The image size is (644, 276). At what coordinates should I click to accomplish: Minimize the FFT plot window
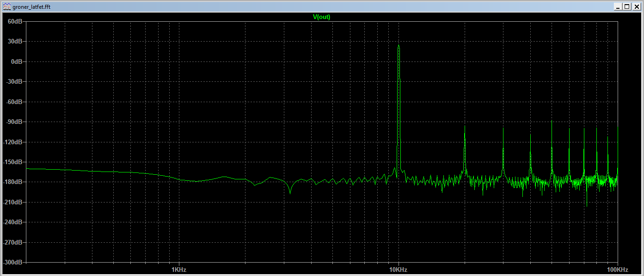(618, 6)
